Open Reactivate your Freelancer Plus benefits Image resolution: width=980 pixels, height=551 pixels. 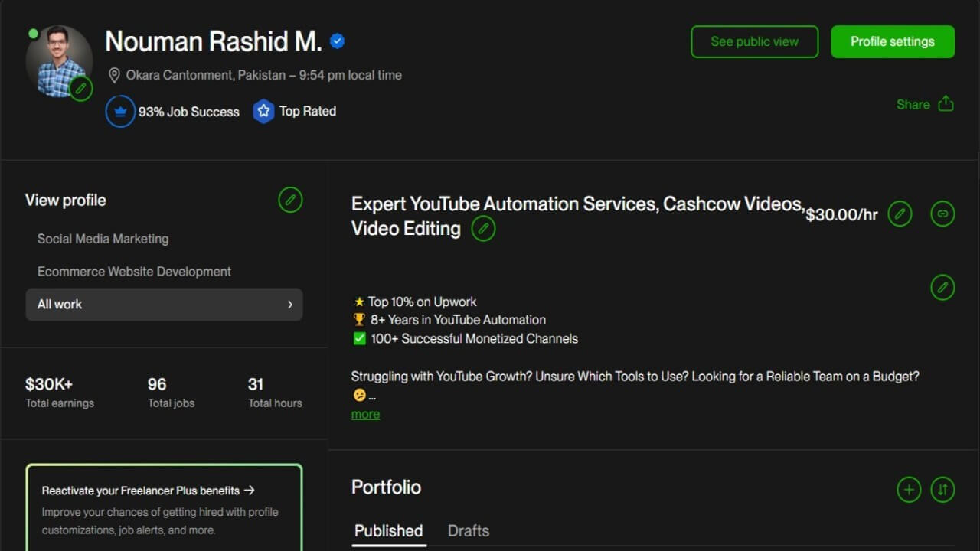click(148, 491)
